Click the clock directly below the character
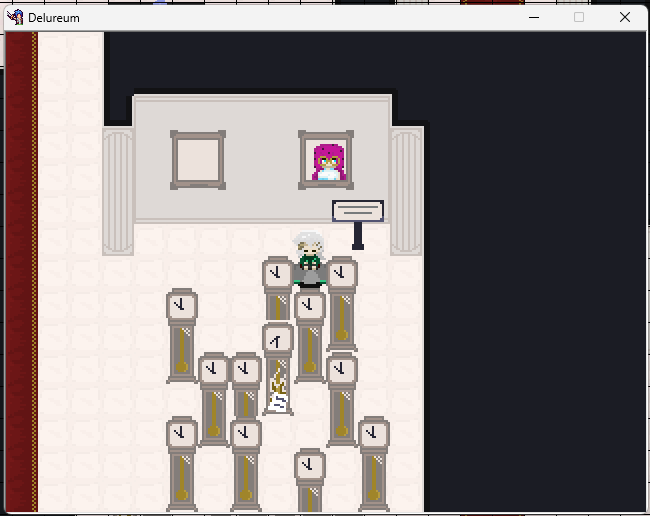The height and width of the screenshot is (516, 650). [x=310, y=336]
